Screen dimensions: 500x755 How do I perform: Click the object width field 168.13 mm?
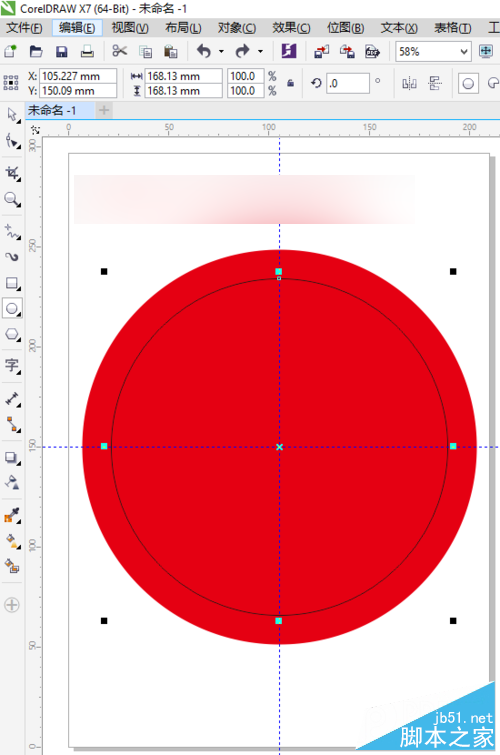[x=184, y=76]
